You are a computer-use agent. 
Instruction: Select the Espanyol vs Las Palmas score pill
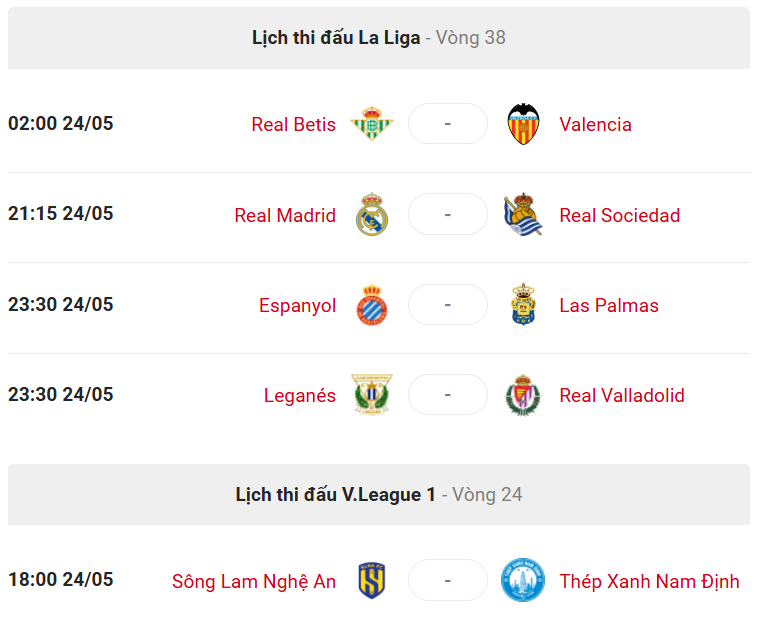pyautogui.click(x=448, y=305)
